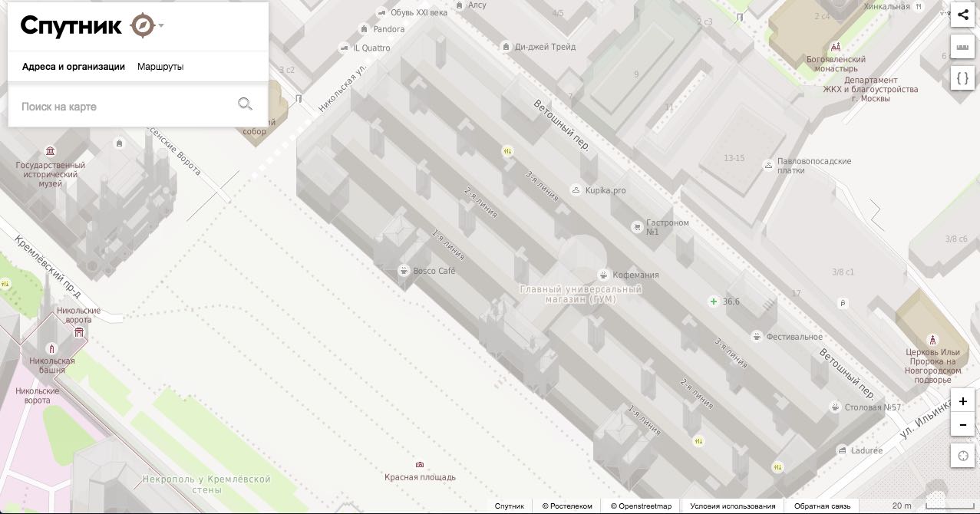Click the Ladurée shop icon
The width and height of the screenshot is (980, 514).
tap(842, 450)
